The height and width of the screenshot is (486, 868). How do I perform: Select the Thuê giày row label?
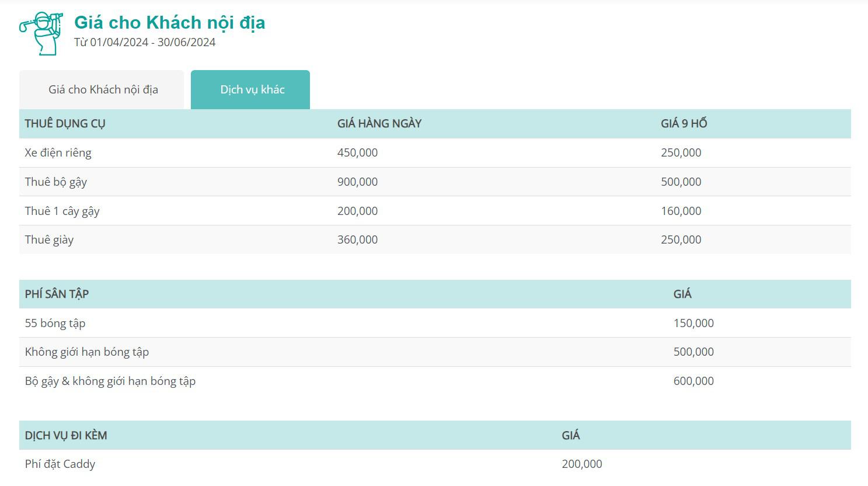[x=49, y=239]
